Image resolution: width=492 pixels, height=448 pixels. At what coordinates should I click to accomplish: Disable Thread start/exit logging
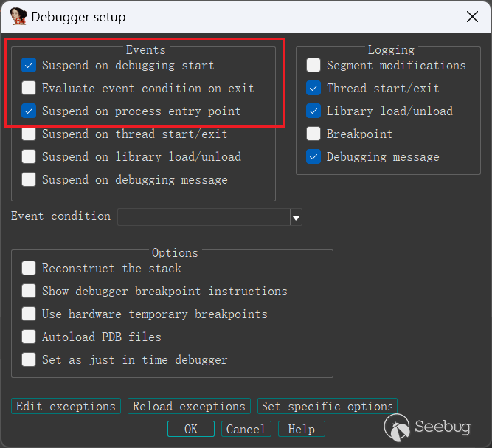pos(313,89)
